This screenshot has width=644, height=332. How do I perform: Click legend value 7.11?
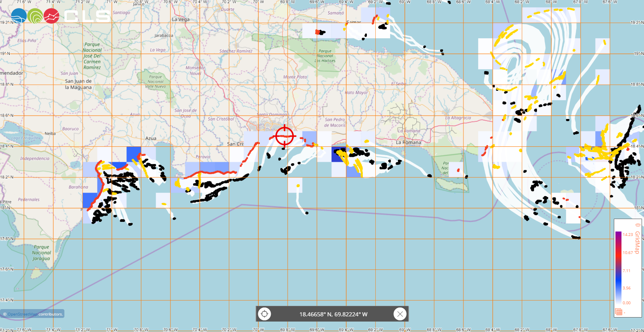(626, 271)
